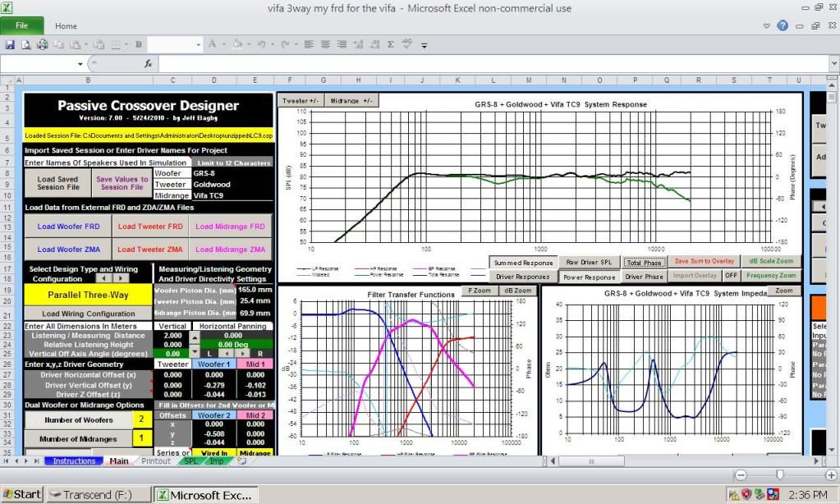The width and height of the screenshot is (840, 504).
Task: Open Print Preview from the toolbar
Action: point(25,44)
